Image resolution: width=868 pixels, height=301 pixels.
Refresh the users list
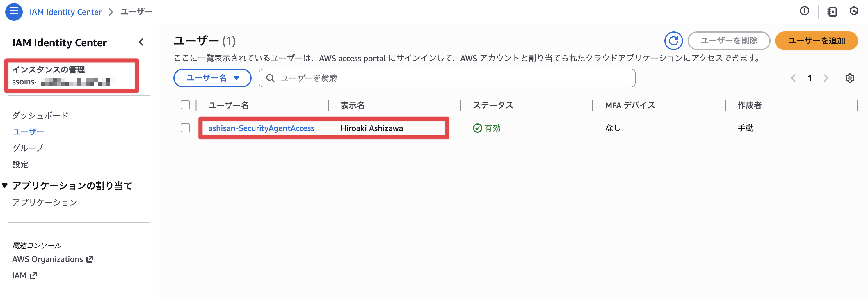pos(673,41)
